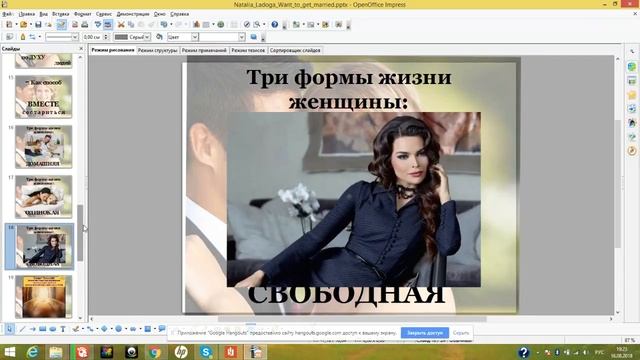
Task: Open the Демонстрация menu
Action: coord(133,14)
